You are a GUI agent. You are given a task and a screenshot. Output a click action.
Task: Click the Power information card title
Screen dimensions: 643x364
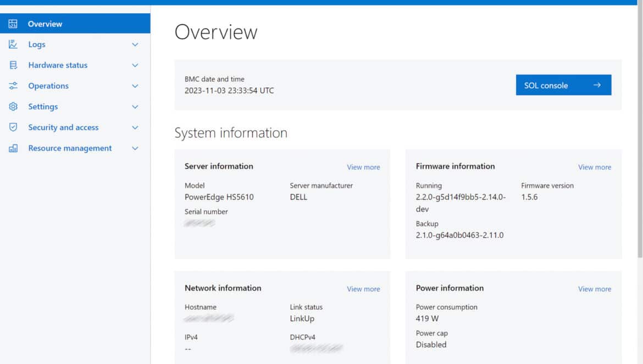pyautogui.click(x=450, y=288)
